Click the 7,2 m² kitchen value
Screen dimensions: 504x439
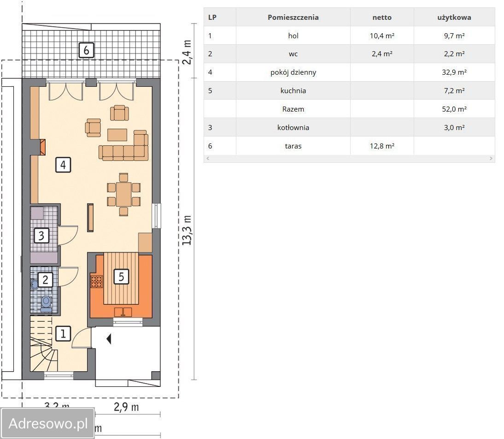454,91
